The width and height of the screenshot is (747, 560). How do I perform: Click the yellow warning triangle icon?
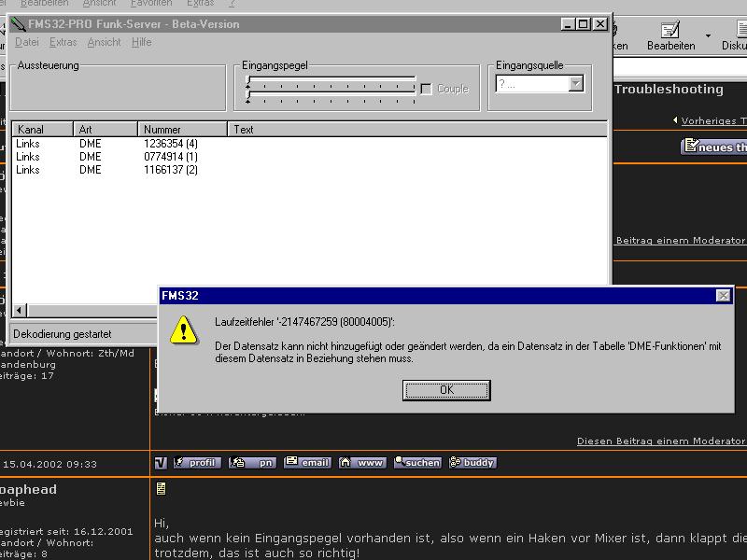[185, 329]
